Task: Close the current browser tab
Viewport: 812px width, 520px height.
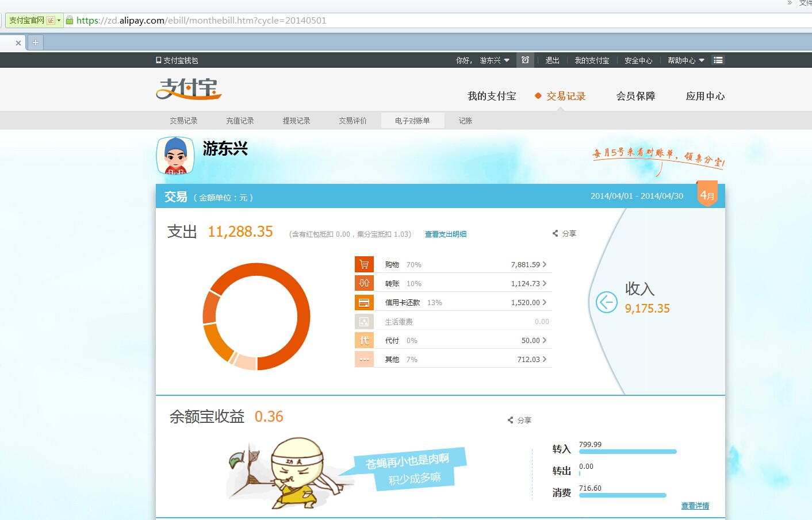Action: (18, 43)
